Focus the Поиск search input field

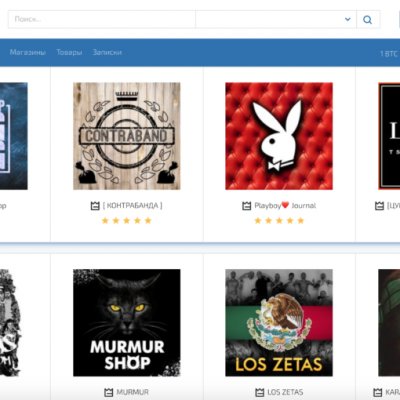pyautogui.click(x=102, y=19)
